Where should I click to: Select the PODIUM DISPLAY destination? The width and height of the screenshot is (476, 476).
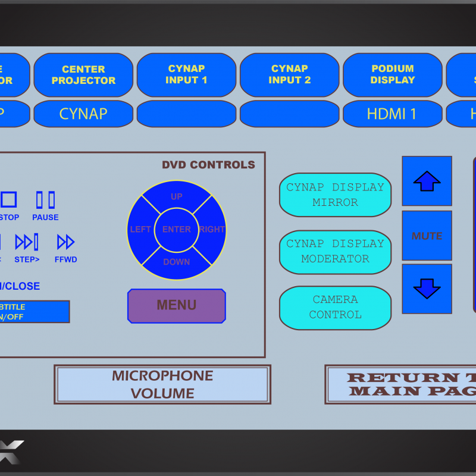pyautogui.click(x=392, y=75)
